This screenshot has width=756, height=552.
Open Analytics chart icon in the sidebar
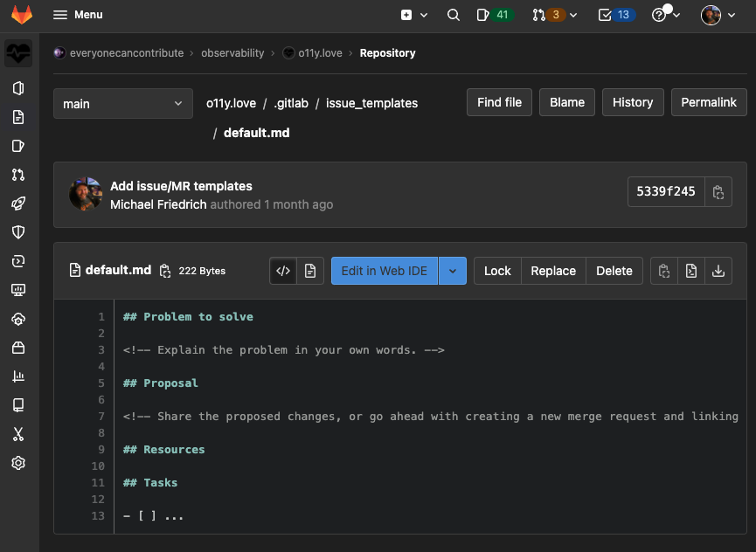[x=18, y=376]
